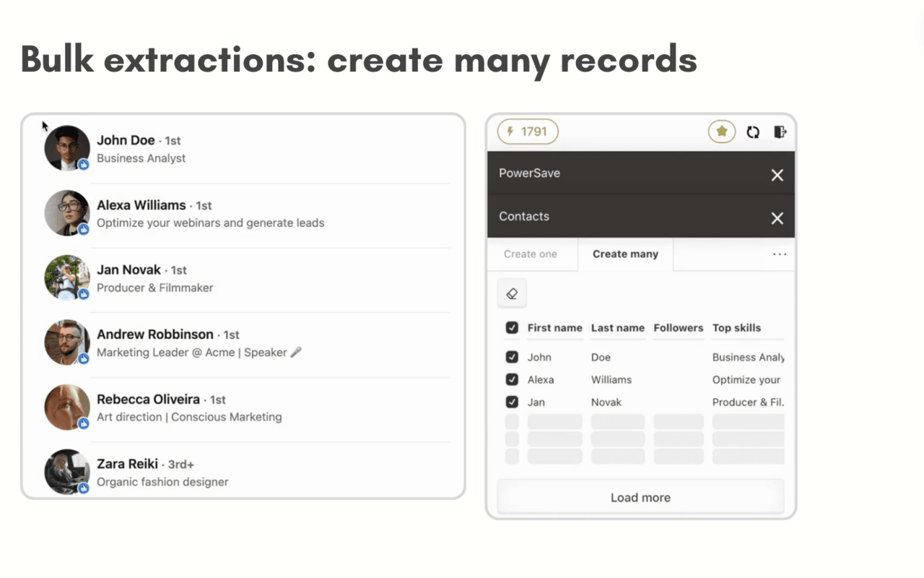
Task: Uncheck the Alexa Williams row checkbox
Action: [512, 379]
